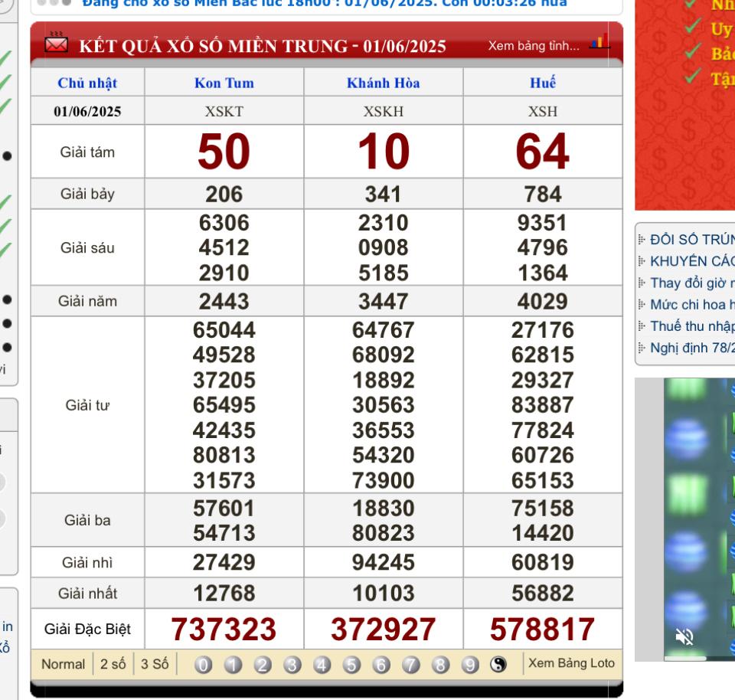Screen dimensions: 735x700
Task: Select digit 3 filter circle
Action: pos(292,664)
